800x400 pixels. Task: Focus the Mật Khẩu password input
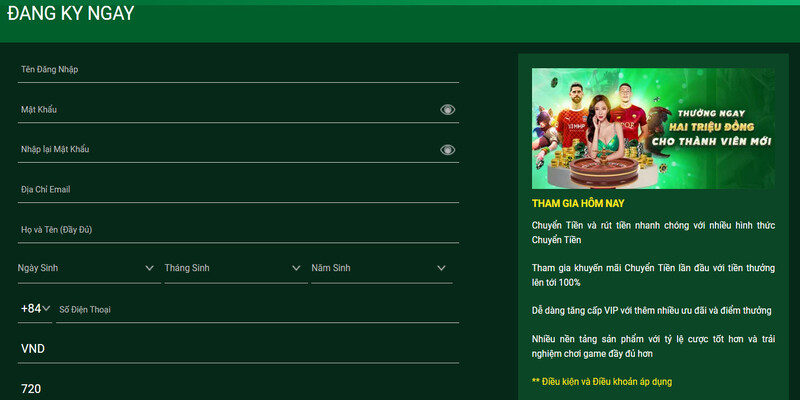225,109
